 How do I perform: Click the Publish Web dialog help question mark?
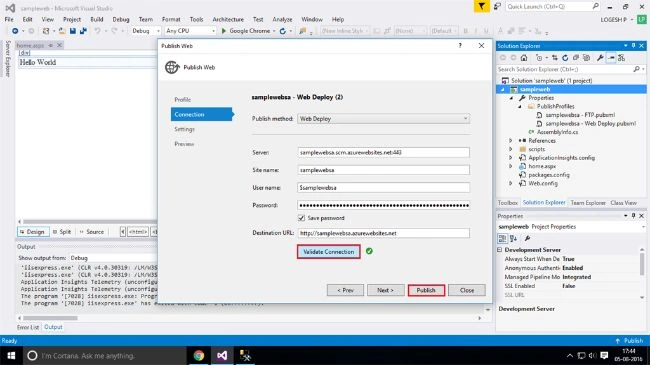[x=460, y=46]
